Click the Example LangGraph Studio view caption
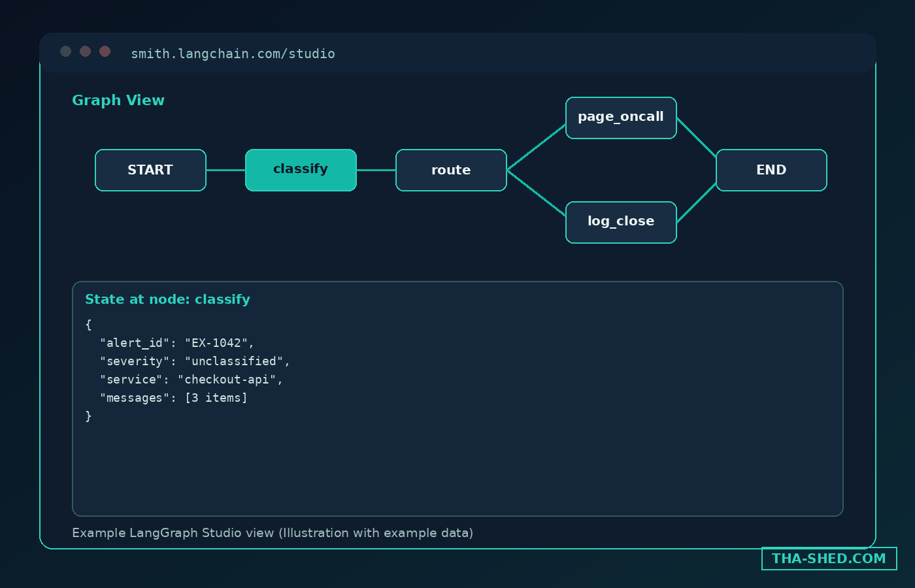Image resolution: width=915 pixels, height=588 pixels. pyautogui.click(x=273, y=532)
